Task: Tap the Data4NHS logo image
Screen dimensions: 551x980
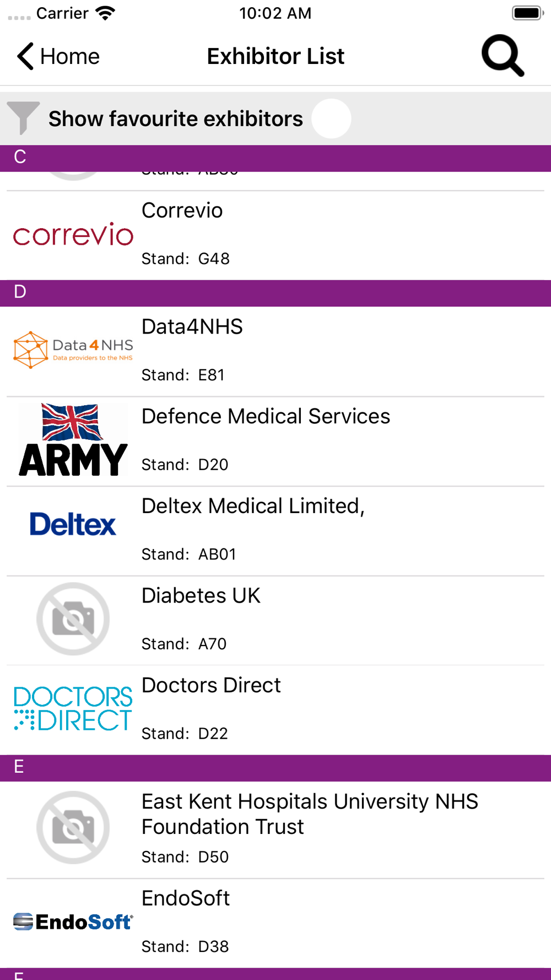Action: (x=73, y=349)
